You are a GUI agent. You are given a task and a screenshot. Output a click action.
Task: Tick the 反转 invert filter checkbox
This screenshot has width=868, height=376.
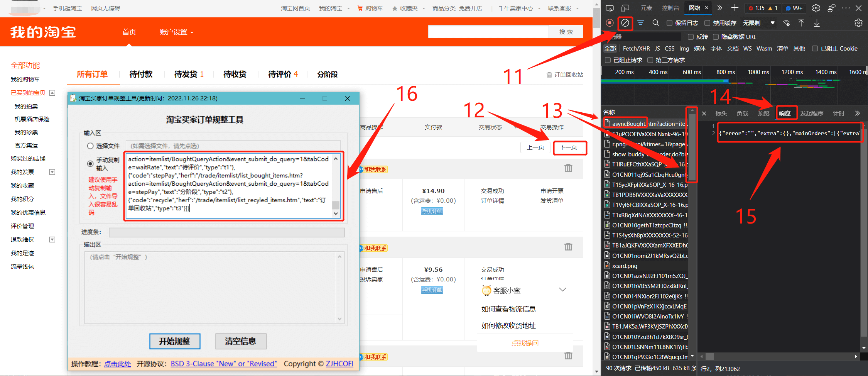pos(691,37)
